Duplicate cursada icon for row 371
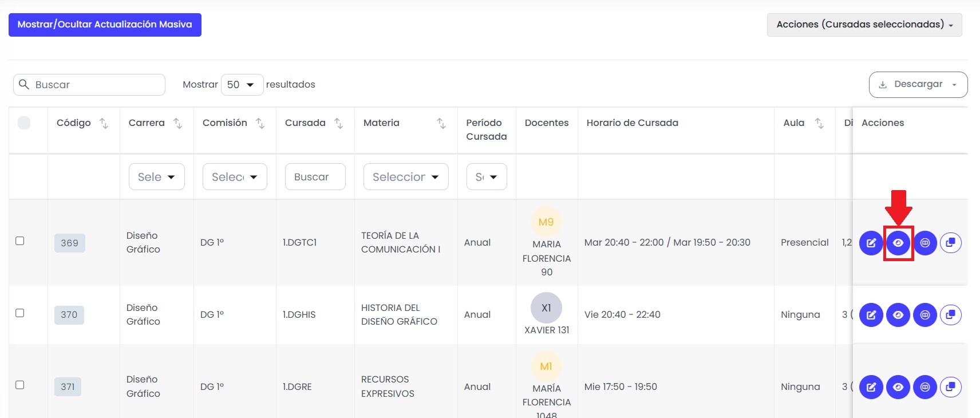 tap(951, 387)
